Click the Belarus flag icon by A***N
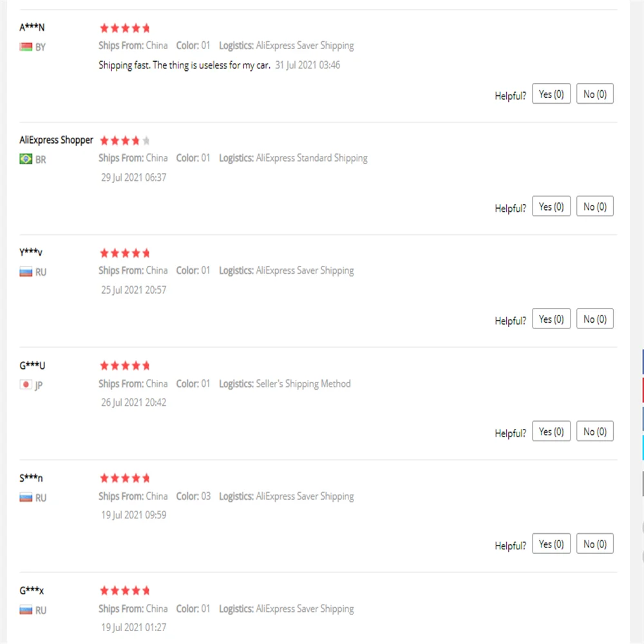 26,47
